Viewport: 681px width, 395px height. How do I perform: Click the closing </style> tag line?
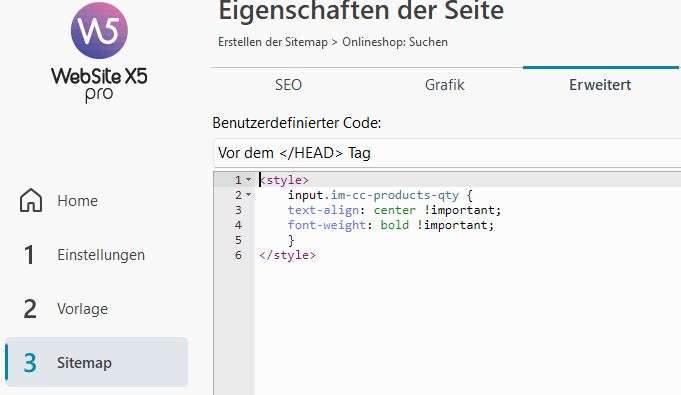(x=287, y=255)
